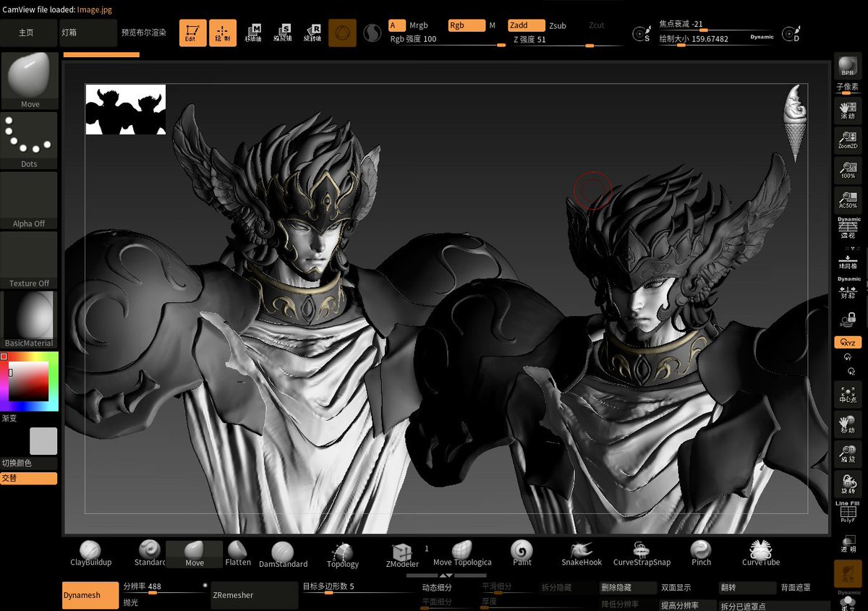Pick the CurveStrapSnap brush

pyautogui.click(x=642, y=554)
